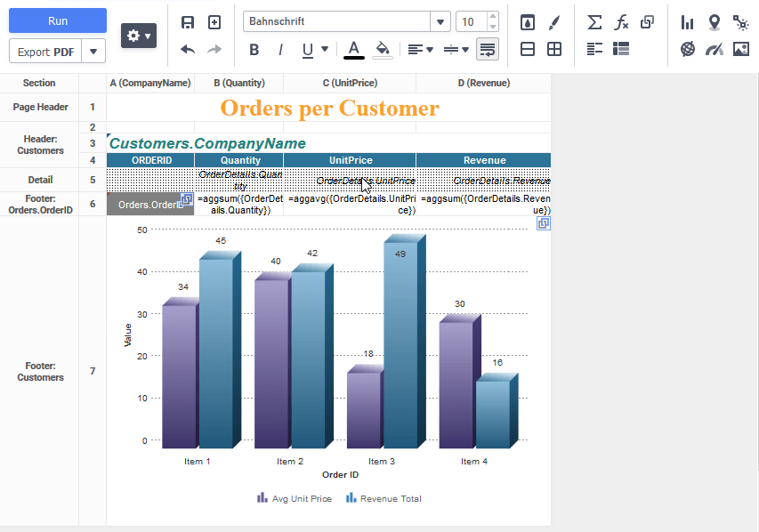759x532 pixels.
Task: Click the ORDERID column heading cell
Action: click(x=150, y=160)
